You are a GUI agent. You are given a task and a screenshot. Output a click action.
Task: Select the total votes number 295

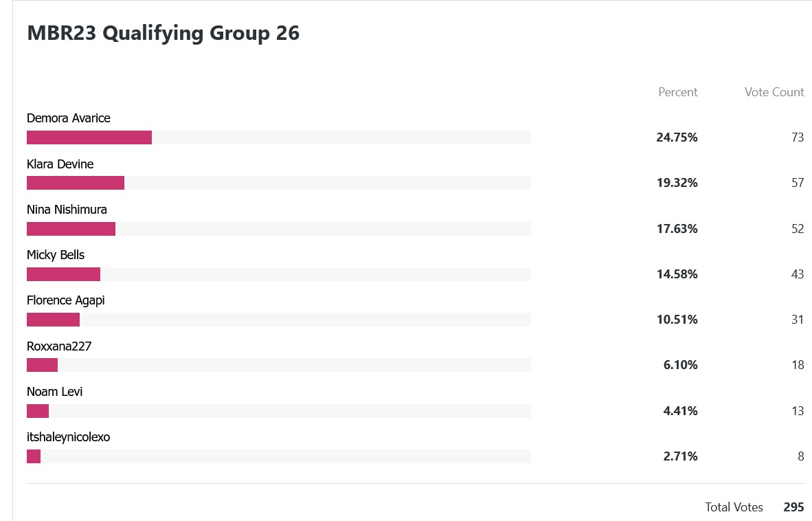click(794, 507)
